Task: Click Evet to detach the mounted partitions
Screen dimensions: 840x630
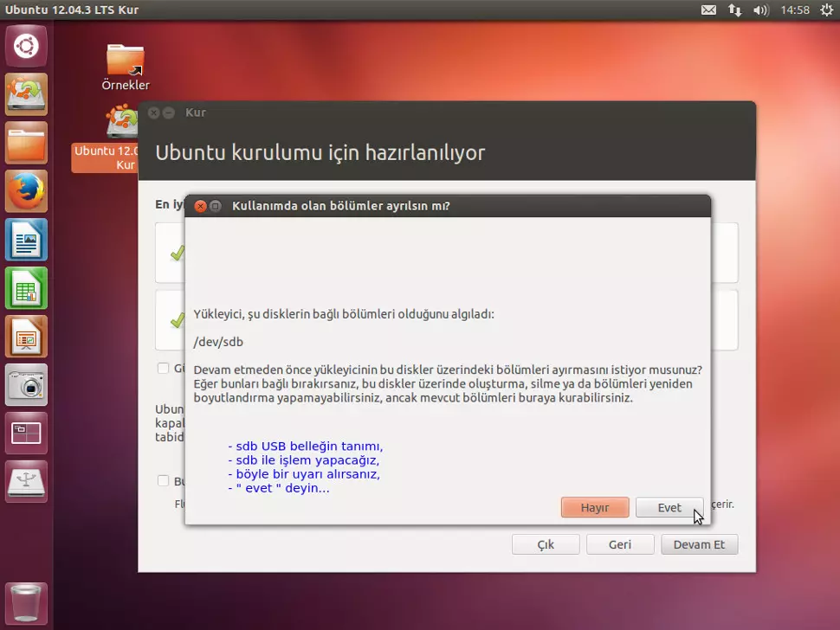Action: (669, 507)
